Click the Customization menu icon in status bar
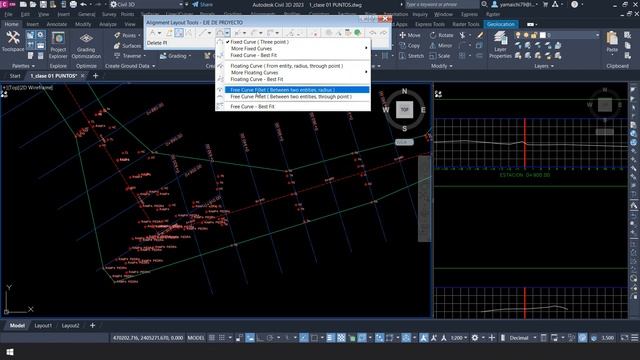 click(x=635, y=338)
